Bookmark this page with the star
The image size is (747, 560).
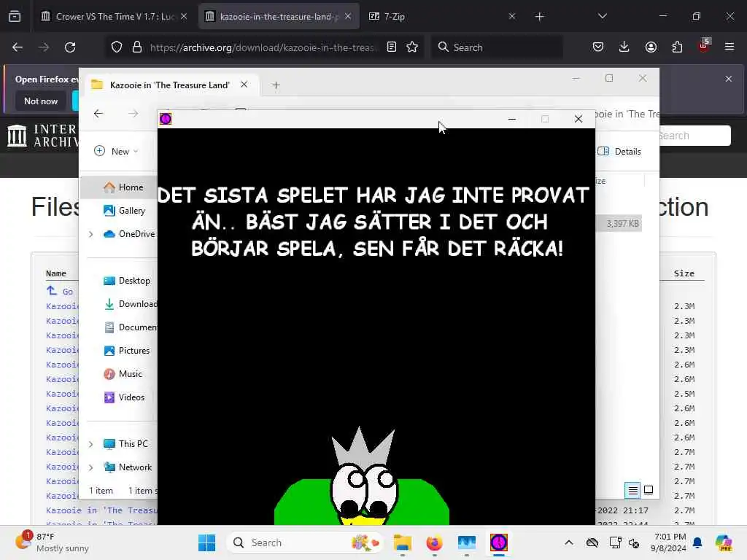(413, 47)
